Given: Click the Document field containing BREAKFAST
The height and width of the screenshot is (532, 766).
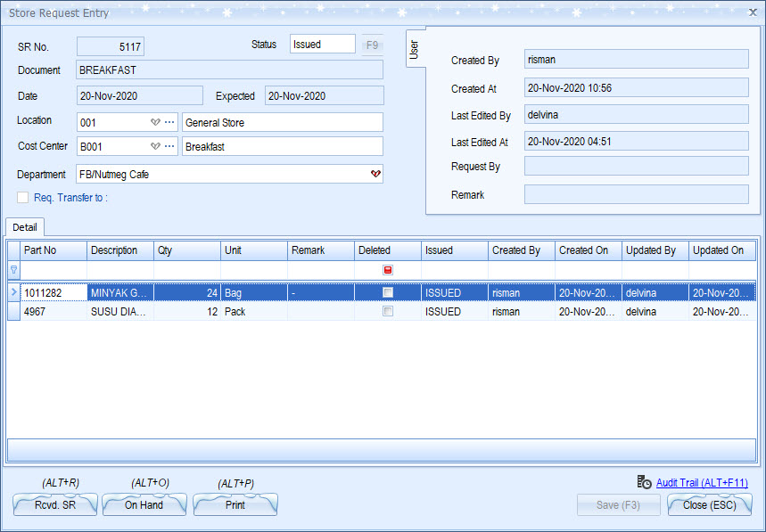Looking at the screenshot, I should pyautogui.click(x=229, y=70).
